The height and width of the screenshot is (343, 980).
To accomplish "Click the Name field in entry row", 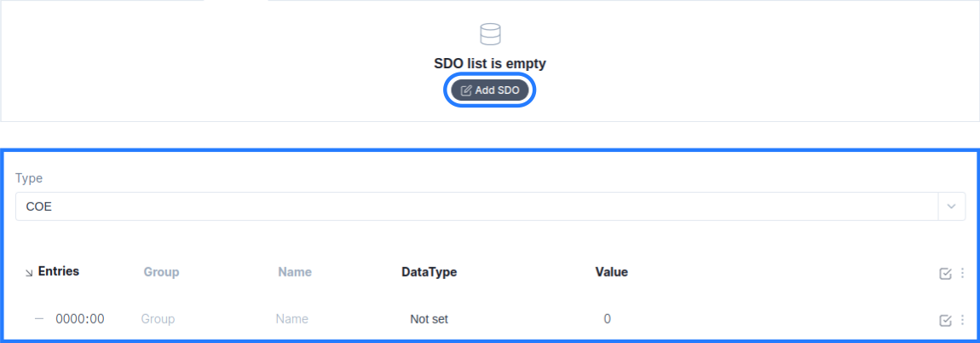I will pyautogui.click(x=292, y=318).
